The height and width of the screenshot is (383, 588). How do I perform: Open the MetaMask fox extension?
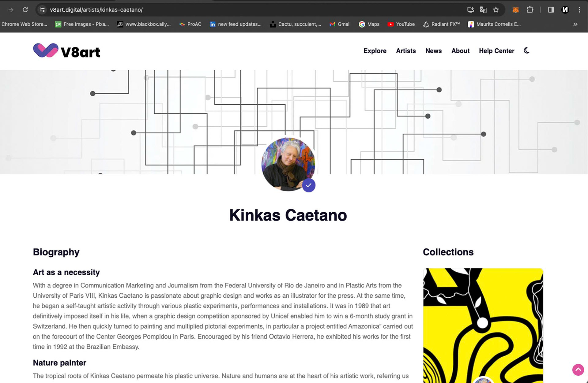click(515, 10)
